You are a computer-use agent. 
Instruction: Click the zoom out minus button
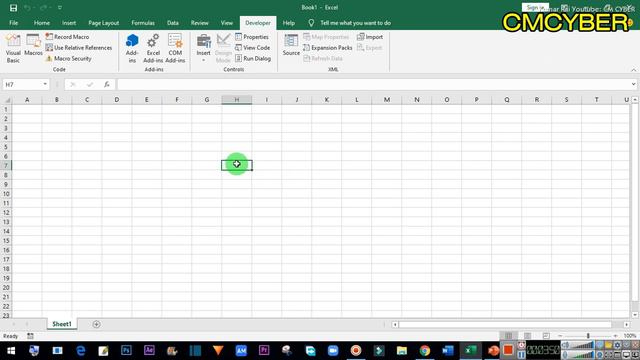coord(560,336)
